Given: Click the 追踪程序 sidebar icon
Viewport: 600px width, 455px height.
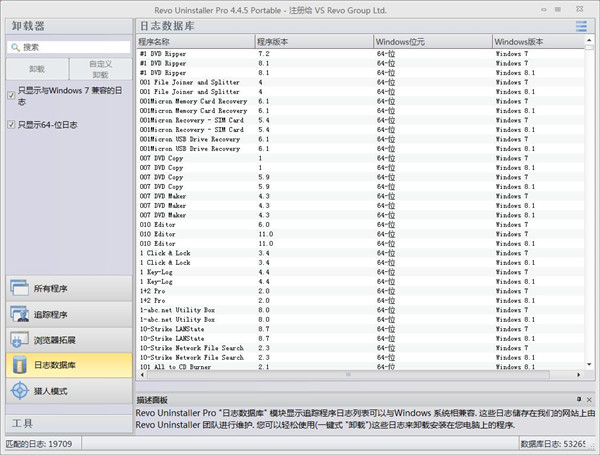Looking at the screenshot, I should tap(20, 315).
